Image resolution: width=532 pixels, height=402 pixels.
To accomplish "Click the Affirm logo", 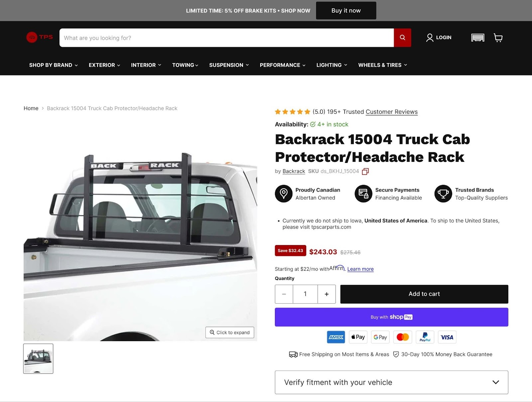I will pyautogui.click(x=337, y=268).
